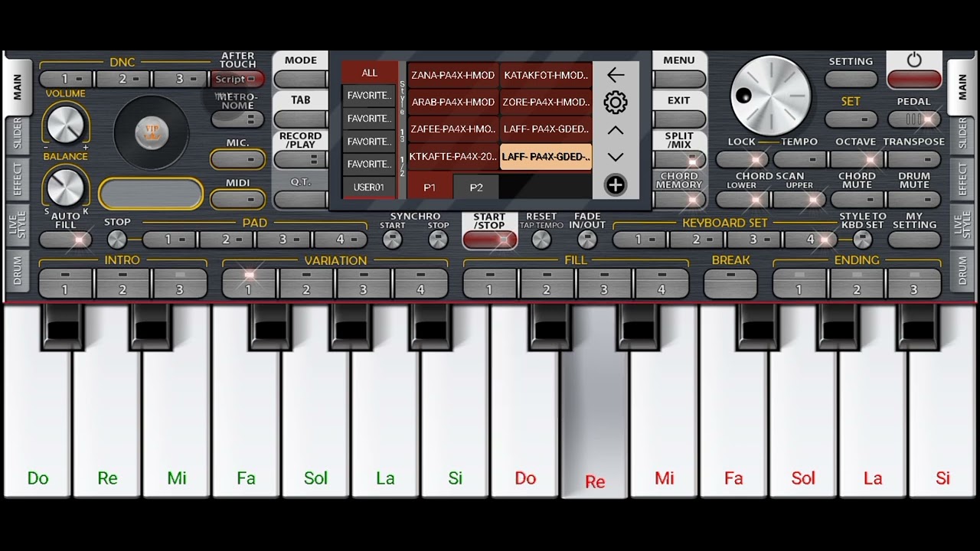Image resolution: width=980 pixels, height=551 pixels.
Task: Toggle the MIC. button
Action: (x=238, y=159)
